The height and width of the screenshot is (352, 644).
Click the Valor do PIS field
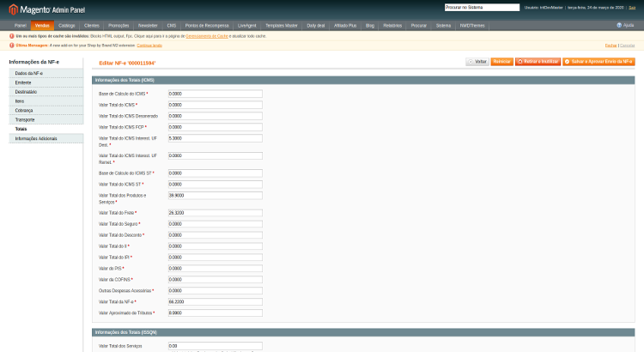[216, 268]
